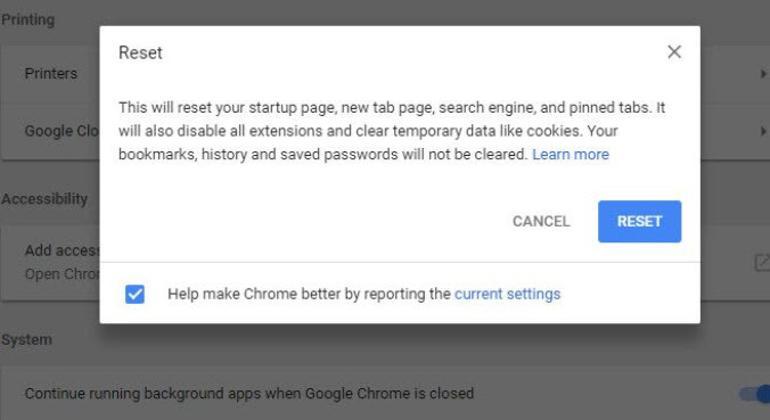Click the Accessibility section heading

click(44, 198)
